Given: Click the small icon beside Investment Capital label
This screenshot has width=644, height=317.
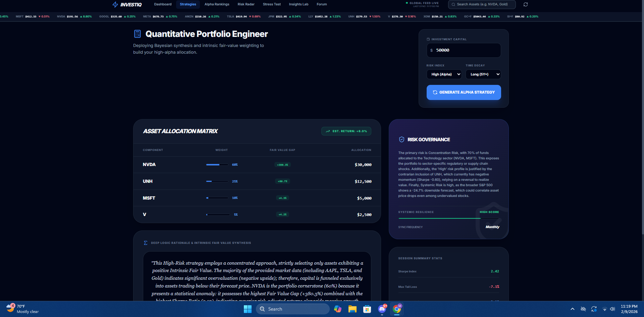Looking at the screenshot, I should [428, 39].
